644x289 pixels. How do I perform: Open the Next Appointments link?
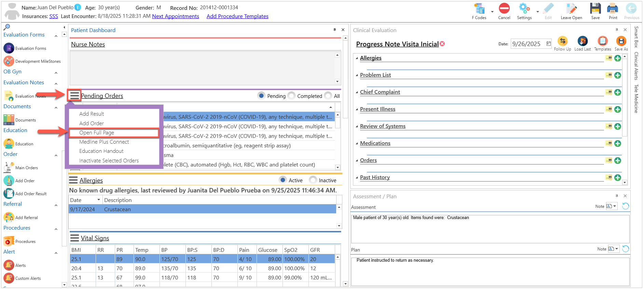[176, 16]
